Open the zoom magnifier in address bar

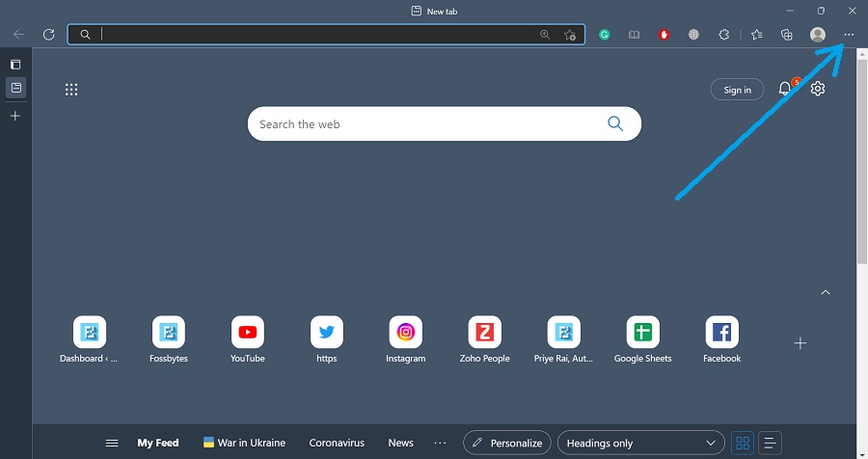click(x=545, y=35)
